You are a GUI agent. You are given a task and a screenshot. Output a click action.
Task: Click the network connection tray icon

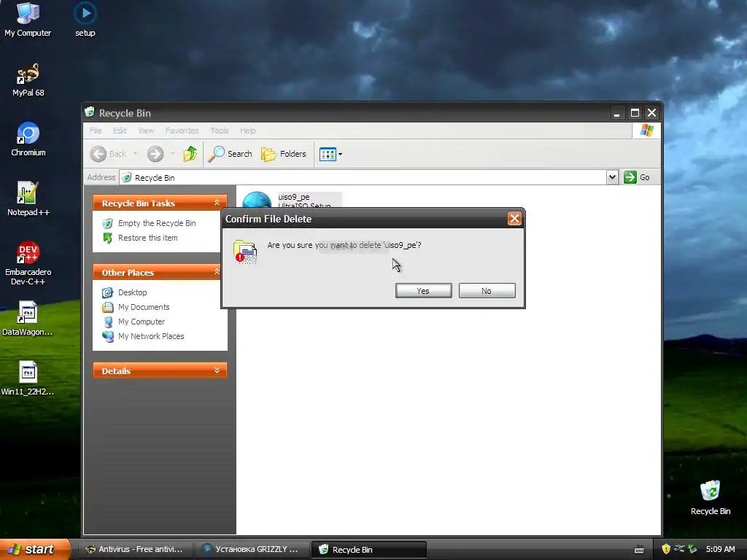[x=679, y=549]
